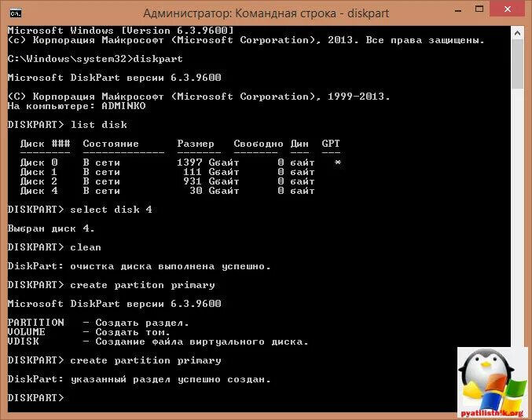Click the window title 'Администратор: Командная строка - diskpart'
This screenshot has width=532, height=420.
tap(266, 13)
